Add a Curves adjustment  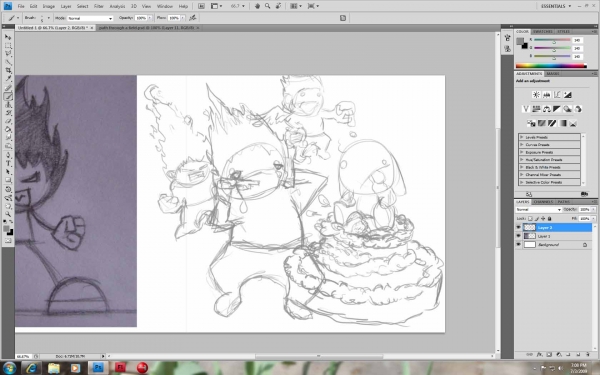557,95
